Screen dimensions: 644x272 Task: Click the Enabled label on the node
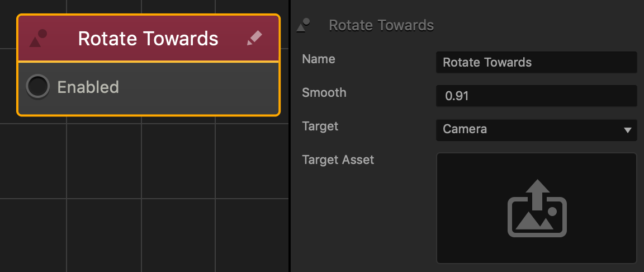(x=88, y=87)
